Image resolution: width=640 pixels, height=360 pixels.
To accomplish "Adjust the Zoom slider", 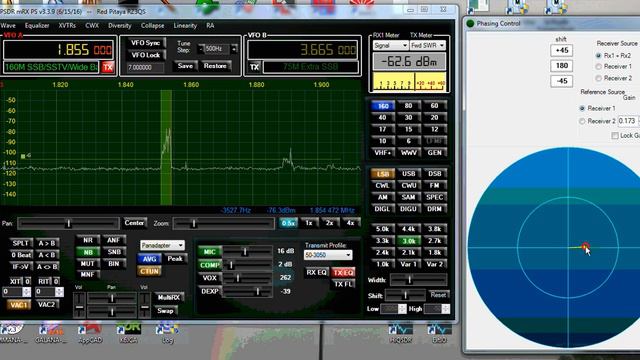I will point(223,223).
